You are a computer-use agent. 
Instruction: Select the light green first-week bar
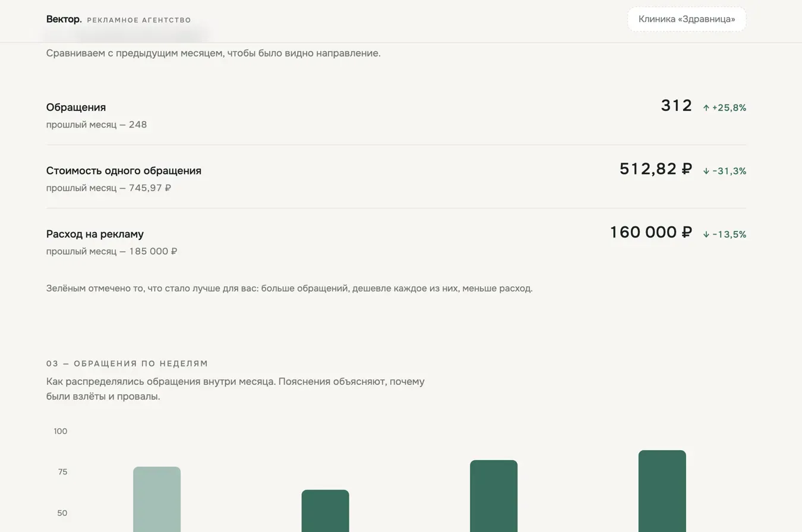(x=157, y=499)
